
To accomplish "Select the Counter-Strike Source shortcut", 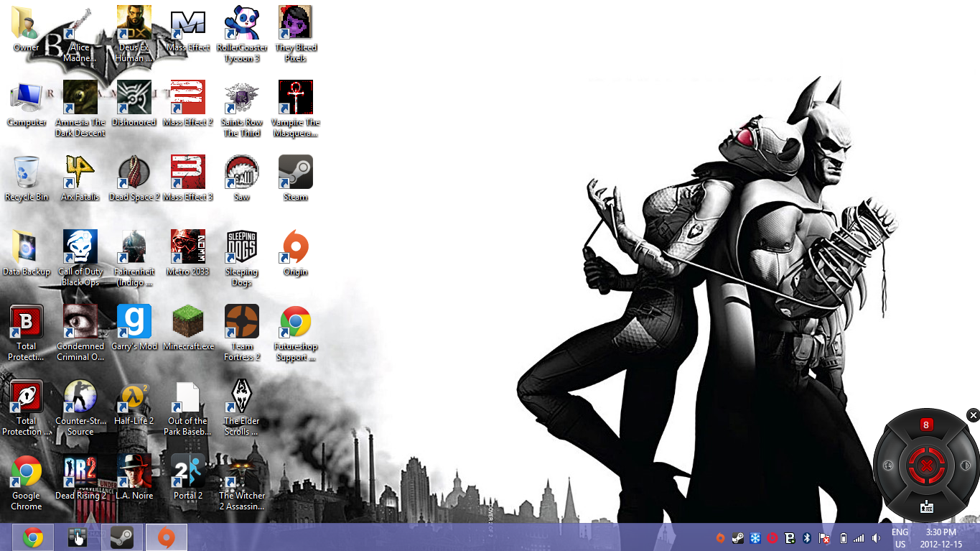I will click(80, 408).
